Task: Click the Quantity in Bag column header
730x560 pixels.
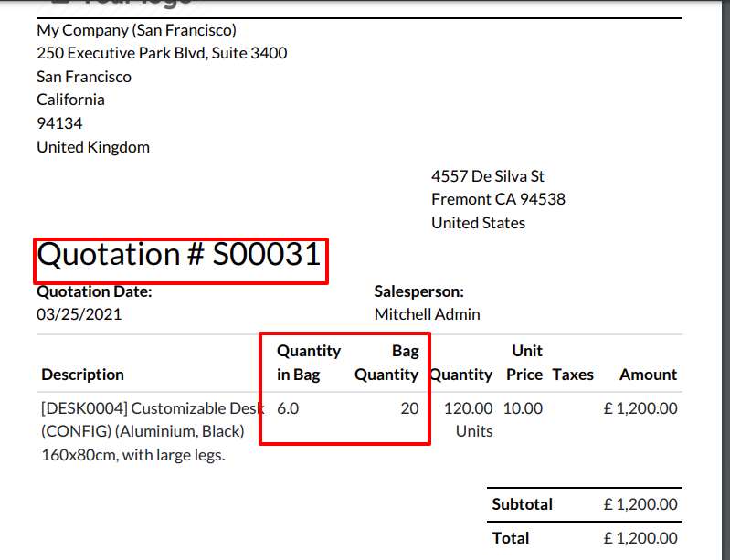Action: coord(309,363)
